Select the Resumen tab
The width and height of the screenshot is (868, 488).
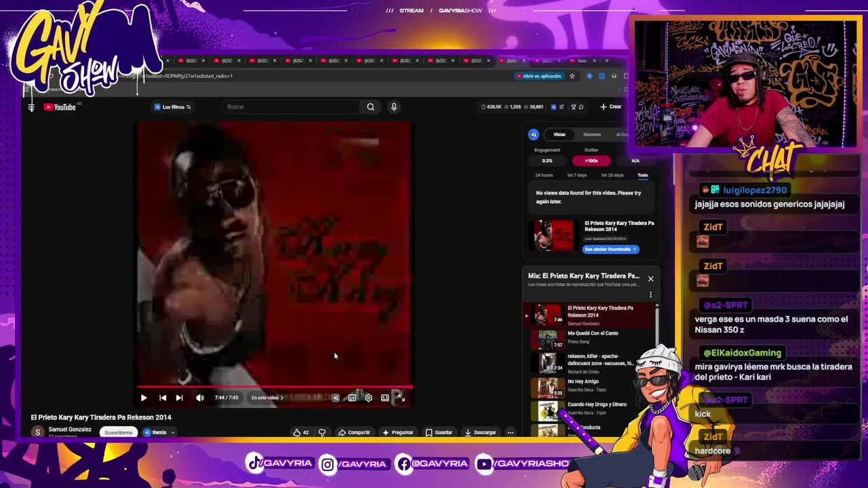(592, 134)
